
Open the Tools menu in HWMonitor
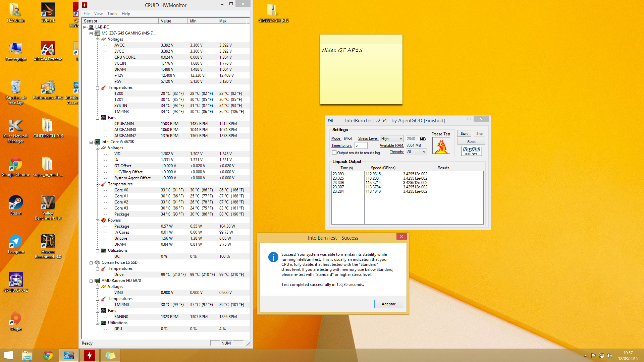coord(112,14)
